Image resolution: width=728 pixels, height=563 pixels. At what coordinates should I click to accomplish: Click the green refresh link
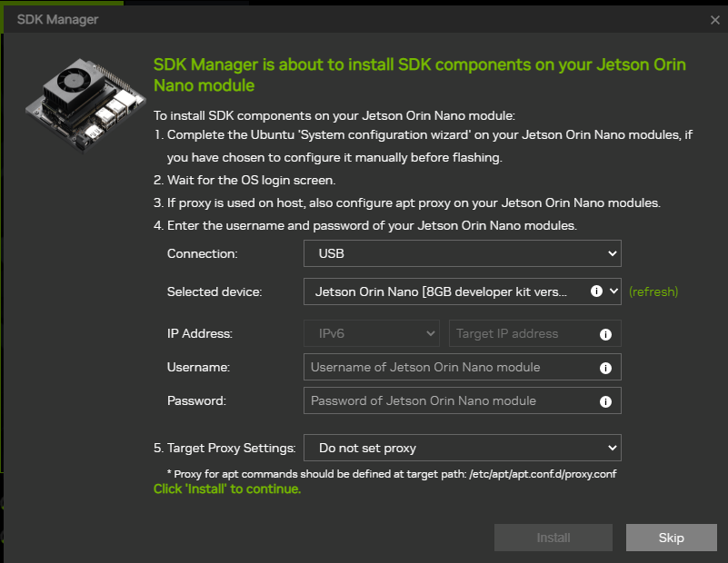(653, 291)
